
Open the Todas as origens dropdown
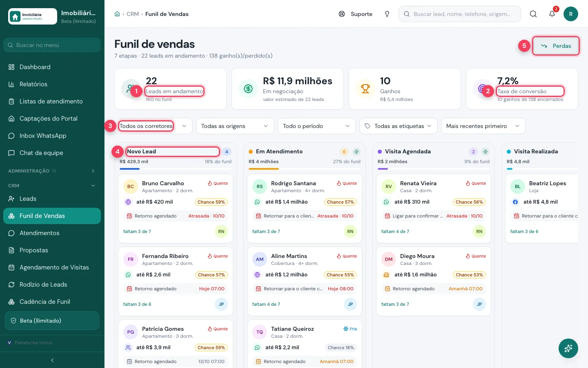[x=235, y=126]
